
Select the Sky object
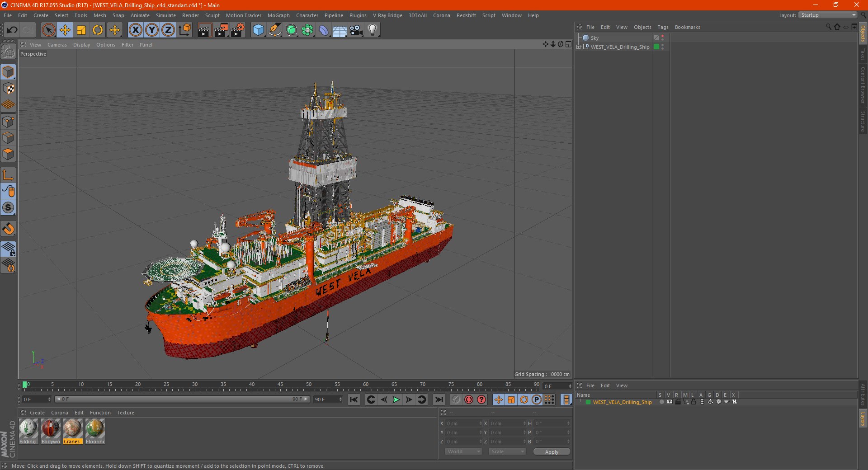point(594,38)
